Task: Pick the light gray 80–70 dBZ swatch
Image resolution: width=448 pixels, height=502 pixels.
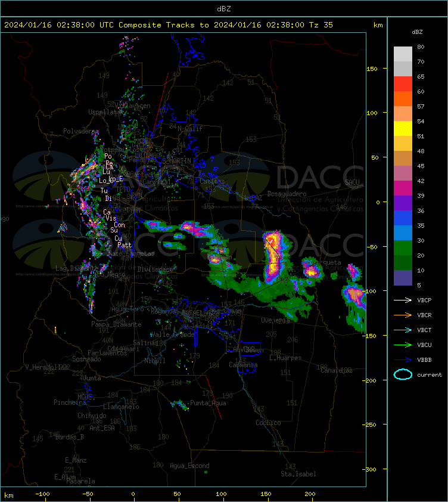Action: (x=403, y=54)
